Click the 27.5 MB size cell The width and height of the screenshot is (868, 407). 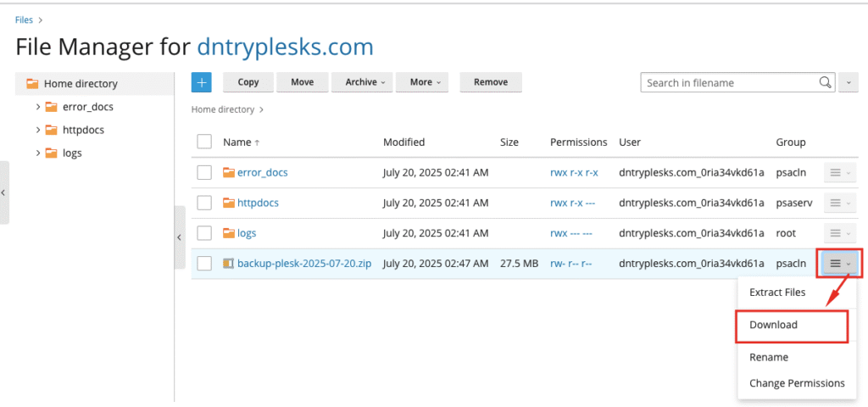click(520, 264)
